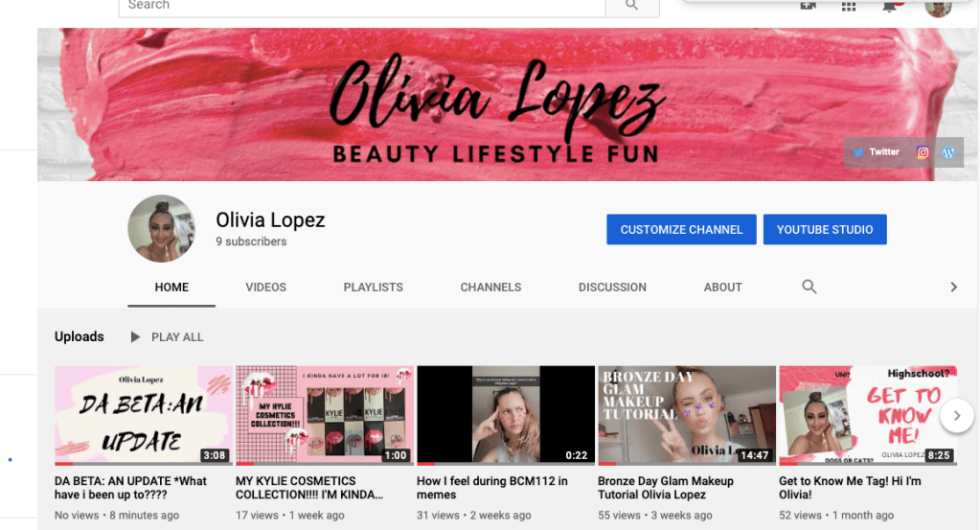The height and width of the screenshot is (530, 980).
Task: Click the search magnifier button
Action: (x=631, y=6)
